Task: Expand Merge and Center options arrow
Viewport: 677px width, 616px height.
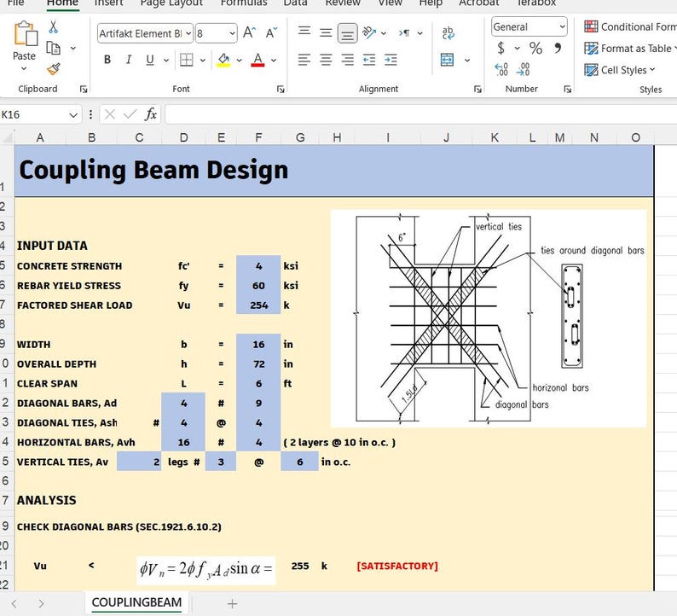Action: (x=467, y=60)
